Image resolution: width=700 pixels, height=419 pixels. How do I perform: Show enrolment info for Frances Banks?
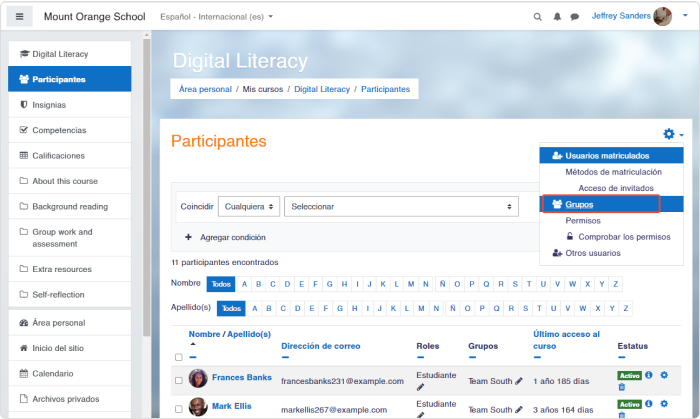coord(649,375)
